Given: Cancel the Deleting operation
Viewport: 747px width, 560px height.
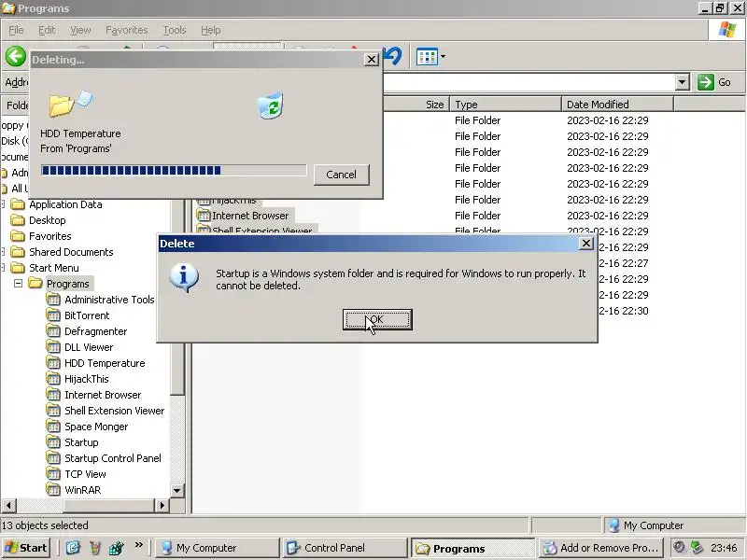Looking at the screenshot, I should (341, 175).
